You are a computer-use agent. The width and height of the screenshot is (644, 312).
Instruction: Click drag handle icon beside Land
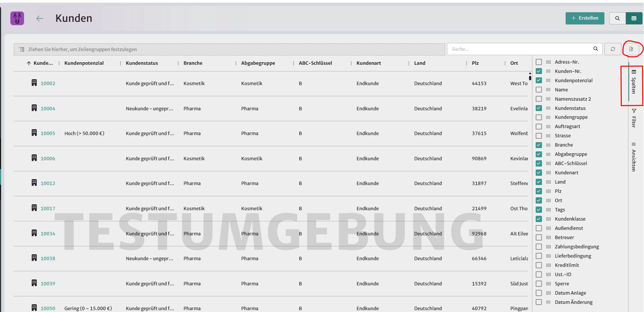click(x=548, y=182)
